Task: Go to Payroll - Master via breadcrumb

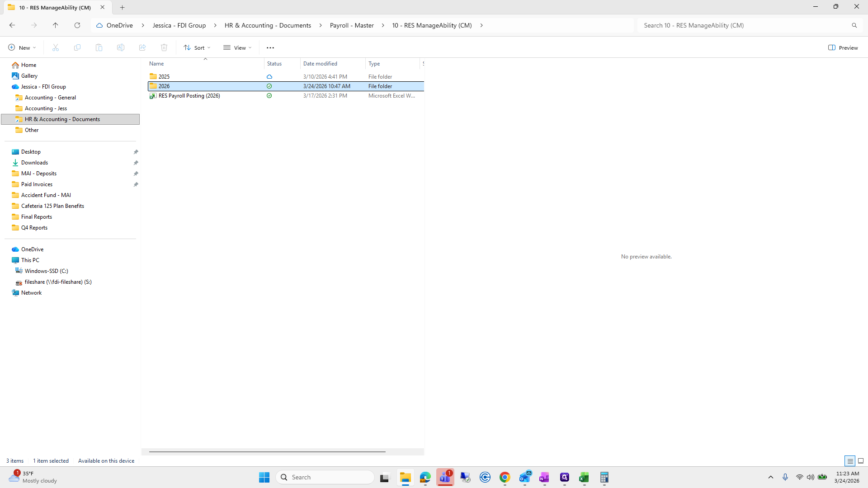Action: (x=352, y=25)
